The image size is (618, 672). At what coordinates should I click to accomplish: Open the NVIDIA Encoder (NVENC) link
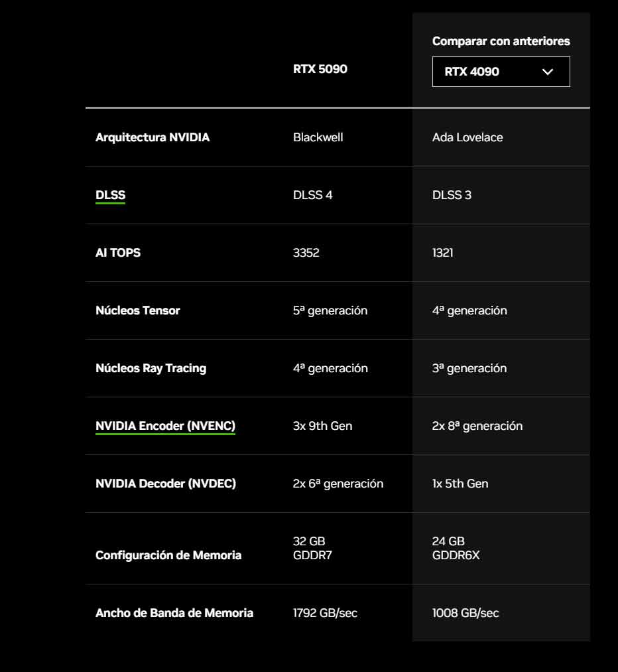(x=165, y=426)
